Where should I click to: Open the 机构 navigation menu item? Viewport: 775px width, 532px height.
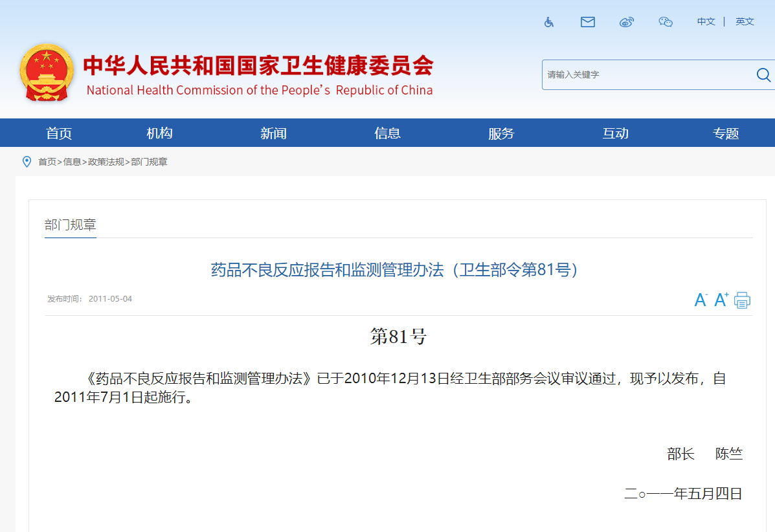(x=159, y=133)
